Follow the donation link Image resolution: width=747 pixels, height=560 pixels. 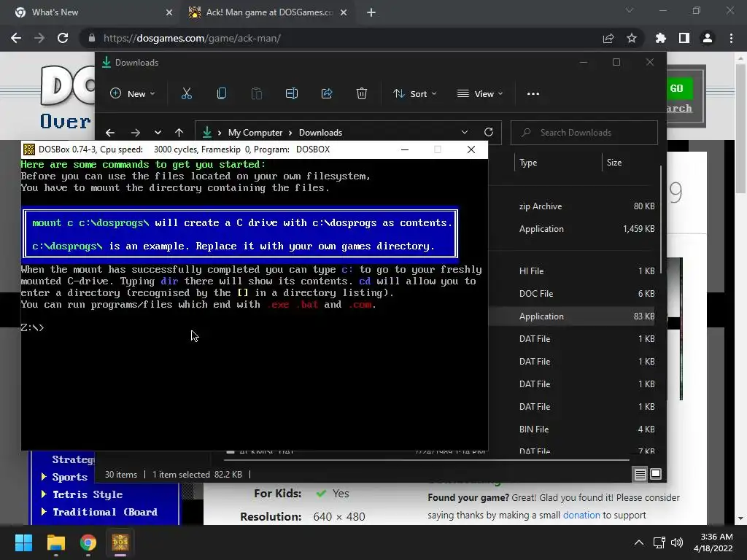click(581, 515)
